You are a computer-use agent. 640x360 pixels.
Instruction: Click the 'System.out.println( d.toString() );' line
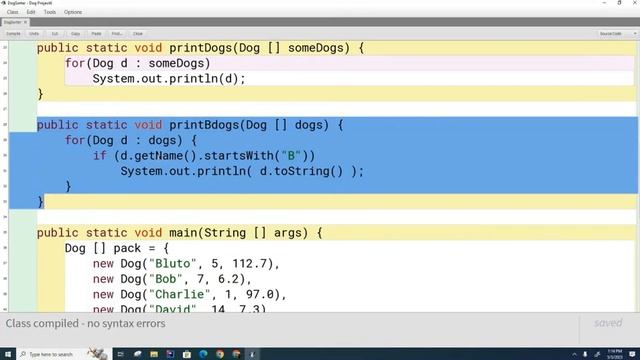(x=242, y=171)
